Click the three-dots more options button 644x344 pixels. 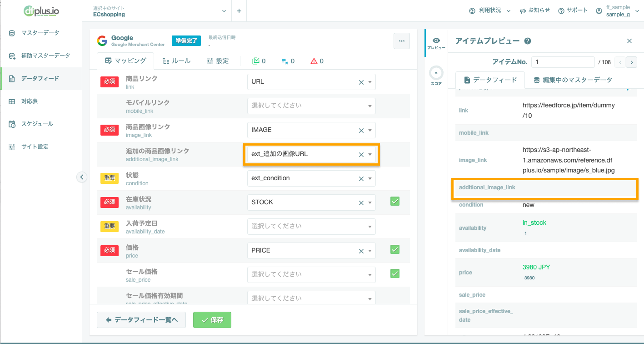(x=401, y=41)
